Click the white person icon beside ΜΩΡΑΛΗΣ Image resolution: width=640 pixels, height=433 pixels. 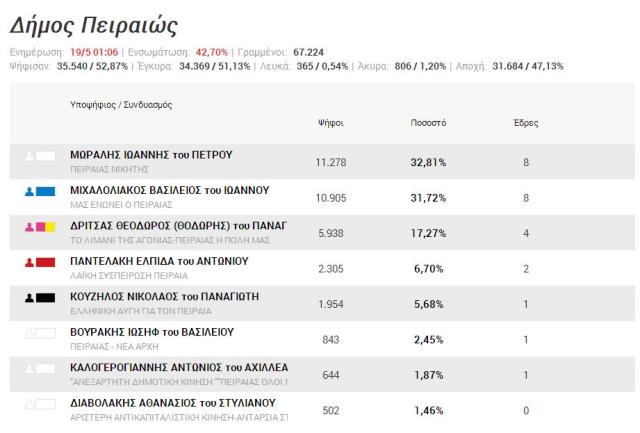point(29,156)
